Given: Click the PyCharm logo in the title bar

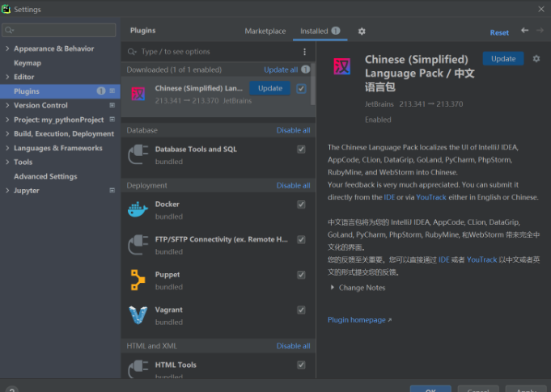Looking at the screenshot, I should point(6,9).
